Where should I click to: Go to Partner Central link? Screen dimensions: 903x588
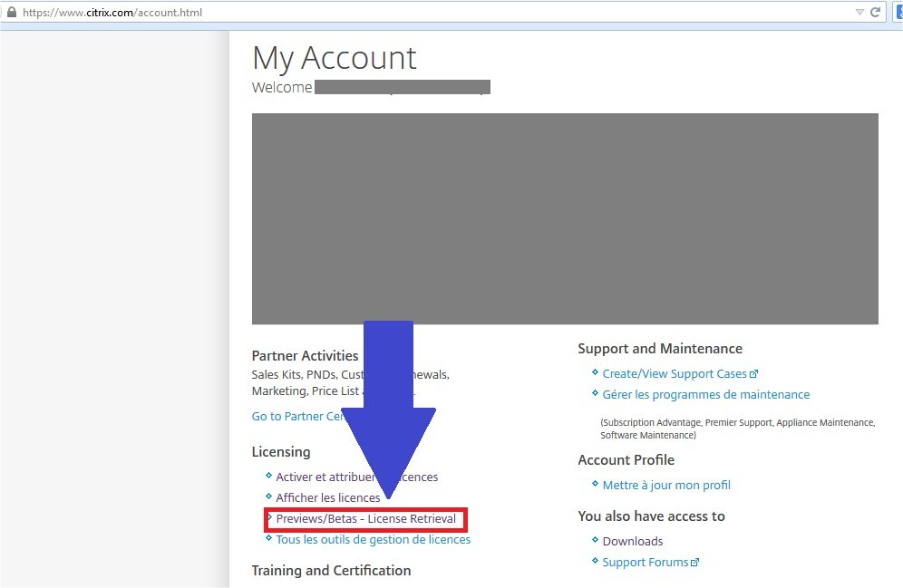point(297,417)
